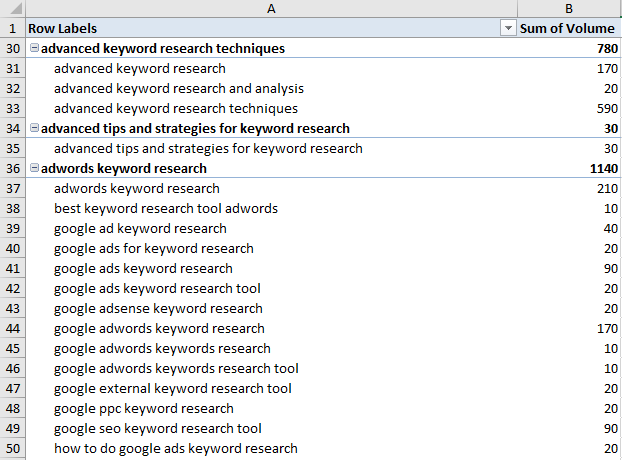This screenshot has width=622, height=460.
Task: Click the 1140 volume total cell
Action: click(x=569, y=168)
